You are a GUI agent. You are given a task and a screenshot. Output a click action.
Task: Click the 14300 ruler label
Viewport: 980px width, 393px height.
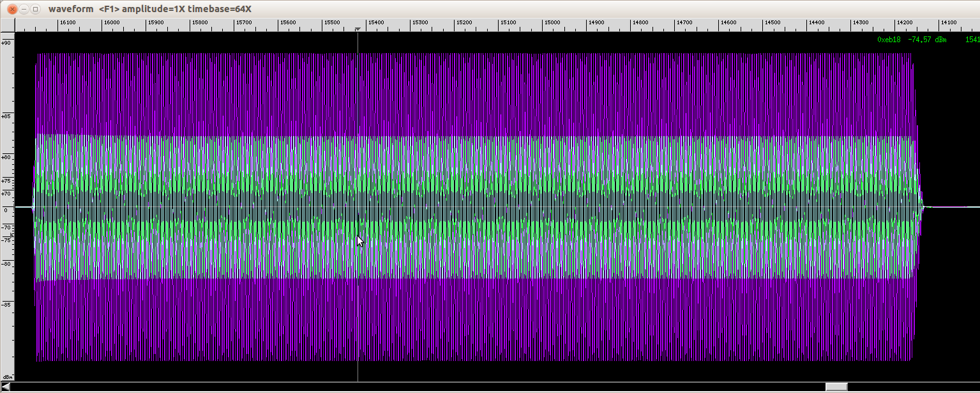860,23
